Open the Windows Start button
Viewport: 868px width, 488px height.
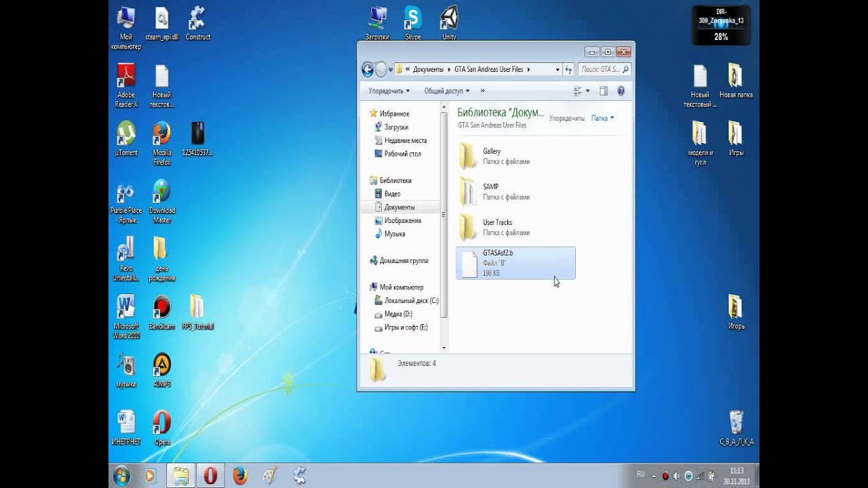tap(122, 476)
